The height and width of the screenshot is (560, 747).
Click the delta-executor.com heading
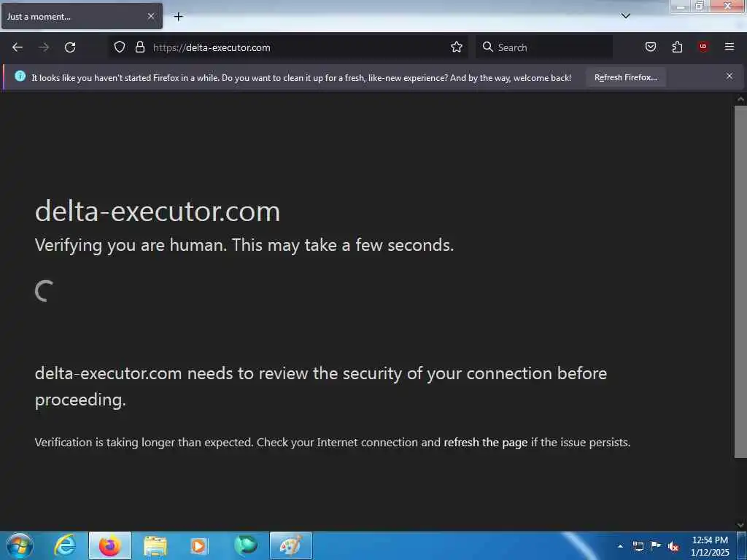[x=158, y=211]
